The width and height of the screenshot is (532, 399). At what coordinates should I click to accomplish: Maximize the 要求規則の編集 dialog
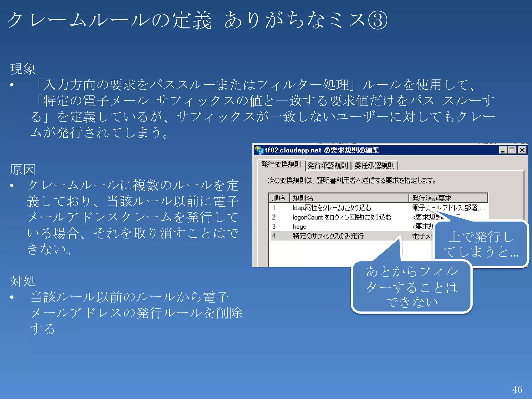512,150
